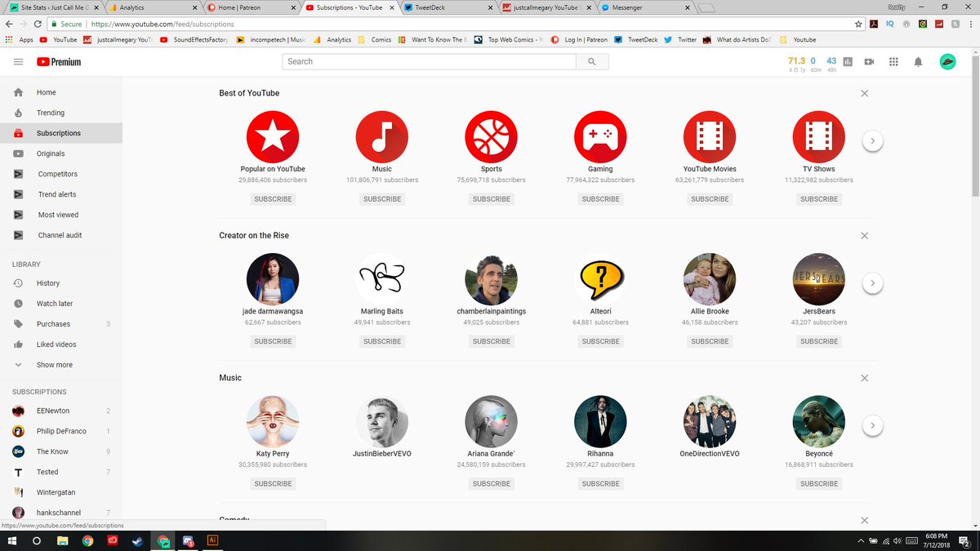Open the Wintergatan subscription channel
This screenshot has width=980, height=551.
pyautogui.click(x=61, y=492)
